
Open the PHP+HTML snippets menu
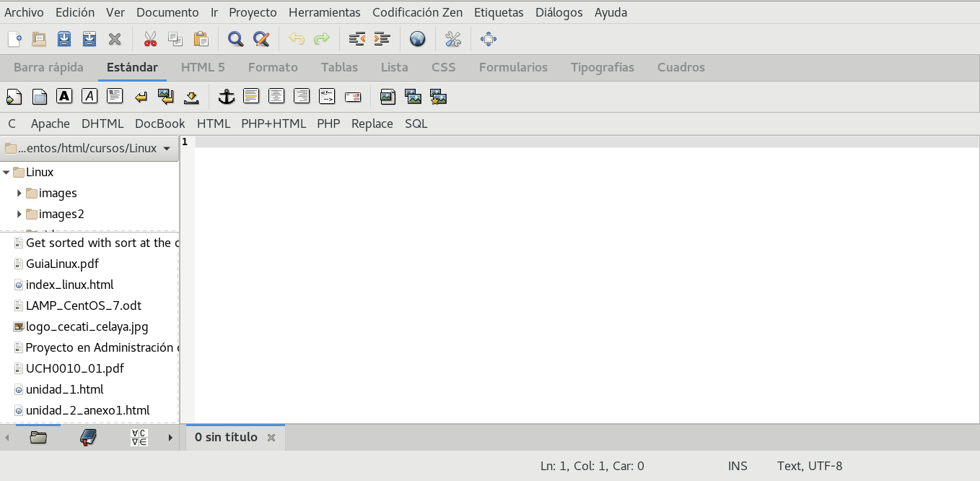click(274, 123)
